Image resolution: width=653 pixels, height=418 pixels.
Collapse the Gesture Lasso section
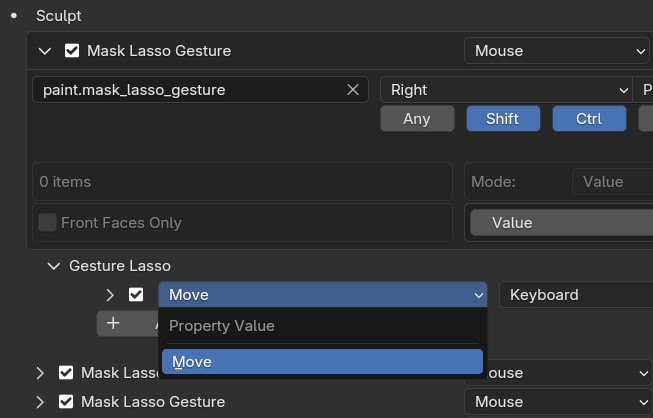(x=54, y=266)
